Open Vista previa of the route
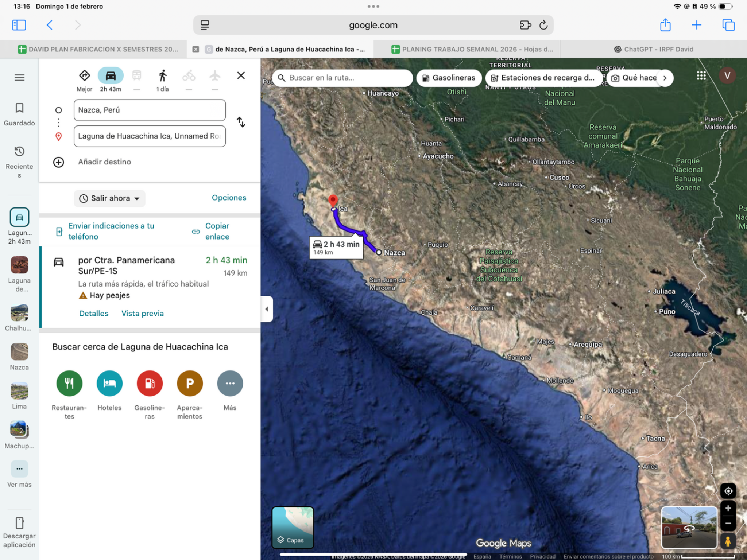The width and height of the screenshot is (747, 560). [143, 314]
